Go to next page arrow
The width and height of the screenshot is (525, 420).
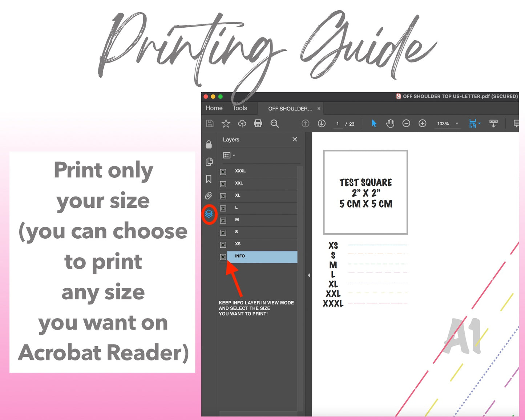pos(322,124)
